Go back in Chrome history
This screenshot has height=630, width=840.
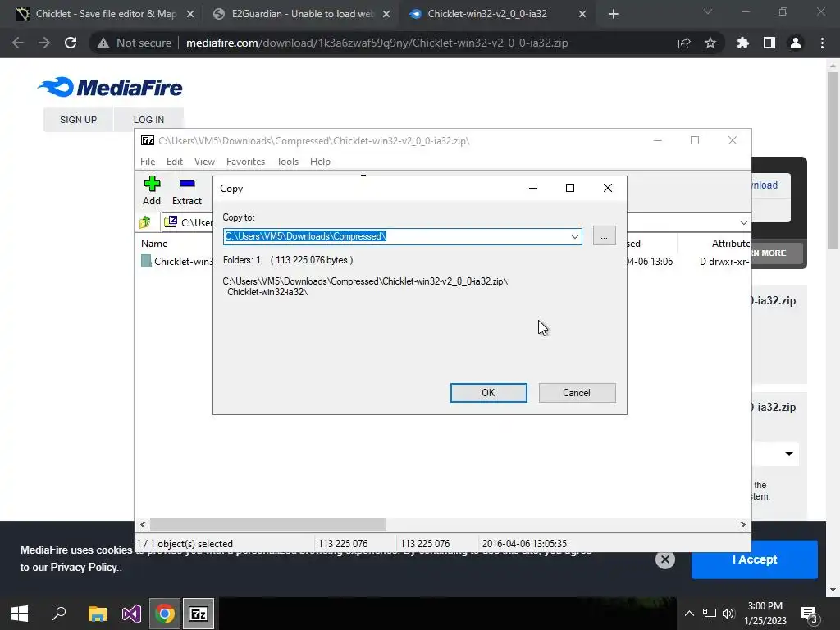click(x=18, y=43)
